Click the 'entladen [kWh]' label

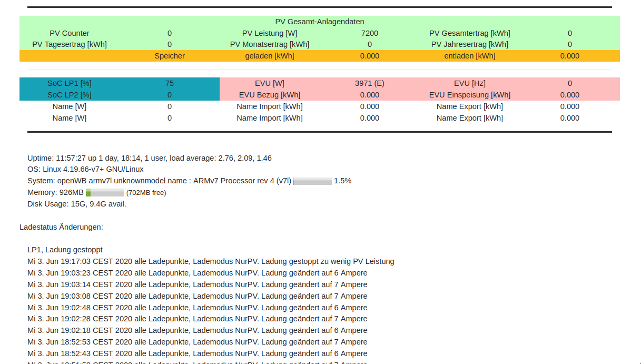tap(470, 56)
